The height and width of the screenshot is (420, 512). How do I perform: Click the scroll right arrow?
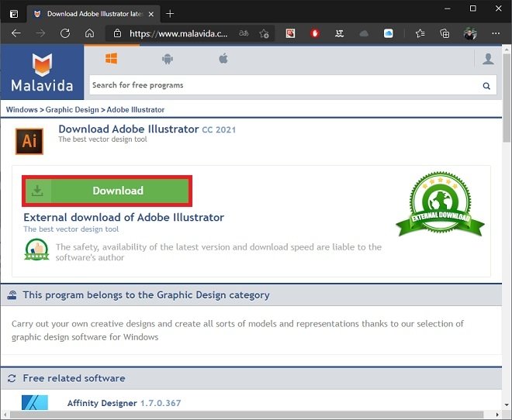[x=497, y=415]
